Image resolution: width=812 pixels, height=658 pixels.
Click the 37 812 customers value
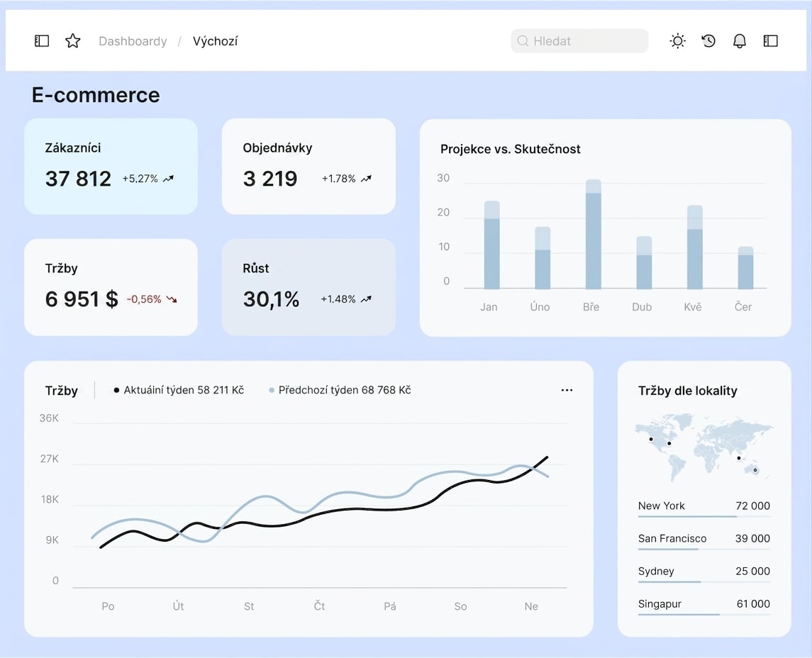click(x=78, y=179)
